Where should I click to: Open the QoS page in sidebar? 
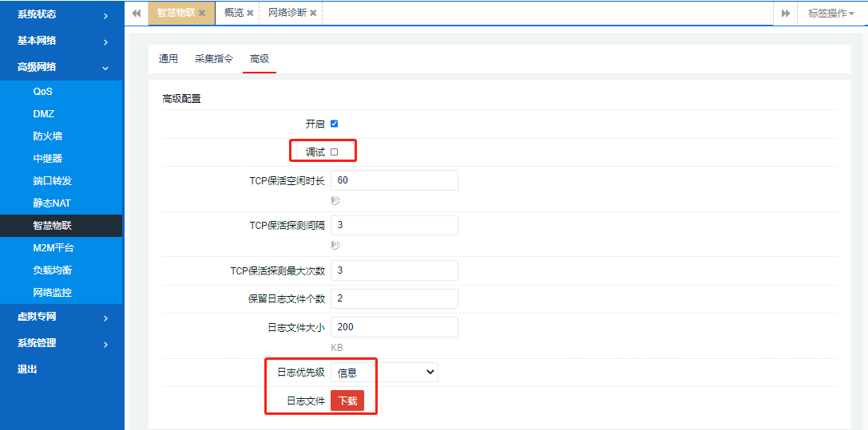[x=43, y=92]
